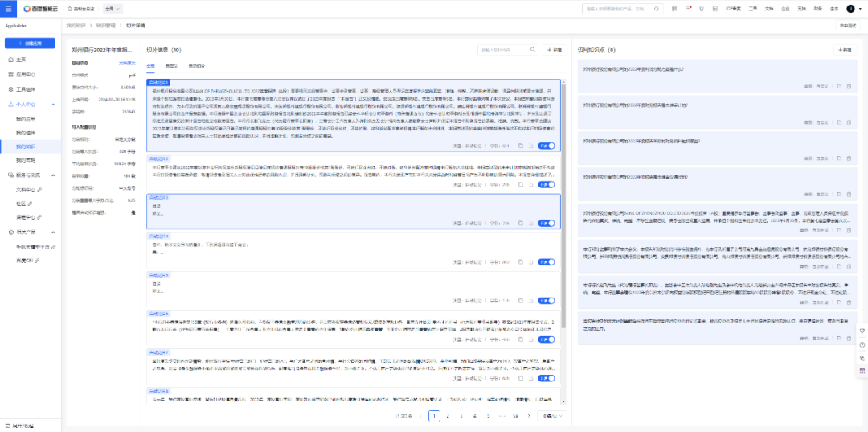This screenshot has width=868, height=432.
Task: Toggle the second slice's enable switch
Action: click(547, 184)
